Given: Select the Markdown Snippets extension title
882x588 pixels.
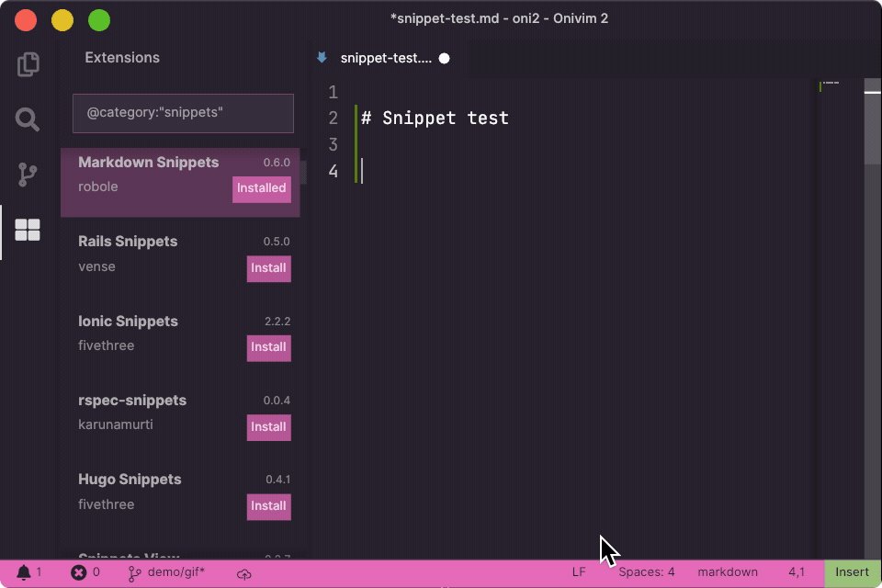Looking at the screenshot, I should coord(149,163).
